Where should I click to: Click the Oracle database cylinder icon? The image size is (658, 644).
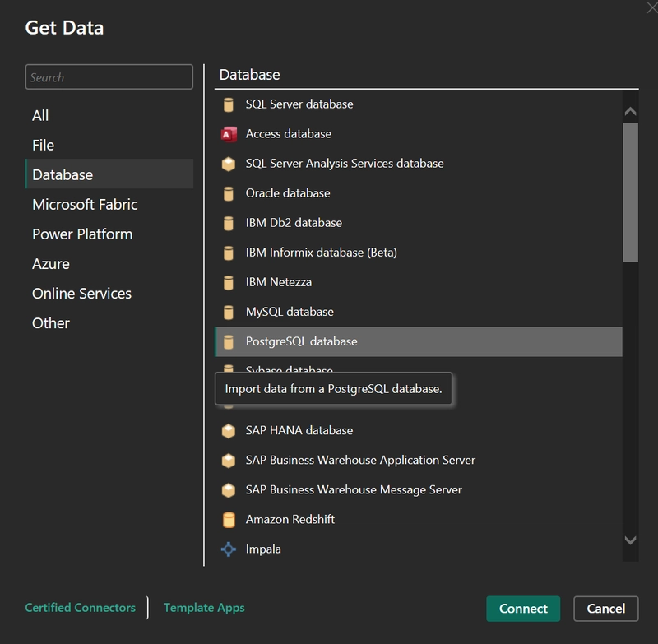[x=229, y=193]
